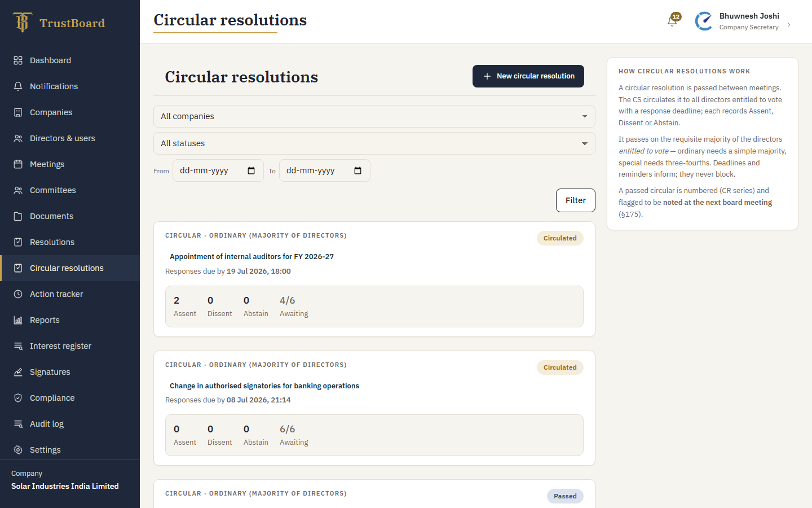
Task: Click the To date input field
Action: [325, 170]
